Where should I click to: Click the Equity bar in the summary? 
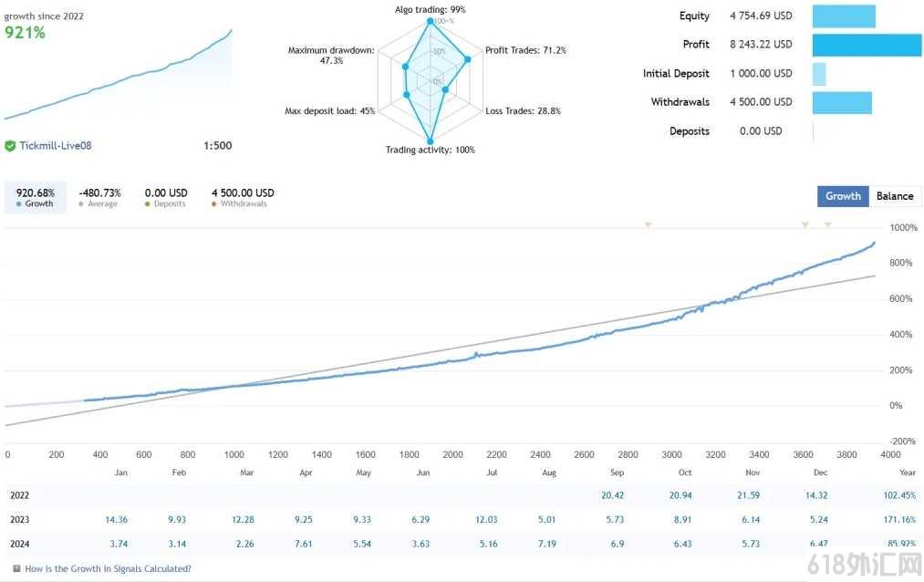(x=844, y=16)
